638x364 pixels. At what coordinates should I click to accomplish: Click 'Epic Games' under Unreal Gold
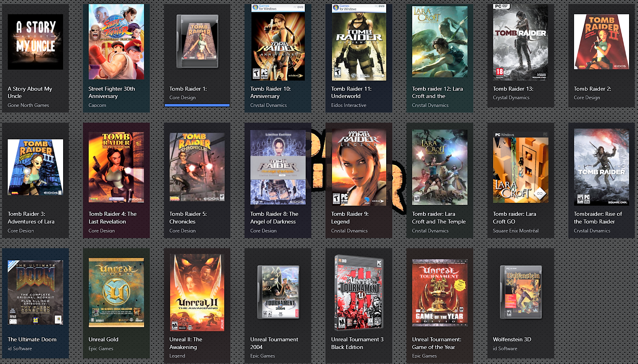coord(101,349)
